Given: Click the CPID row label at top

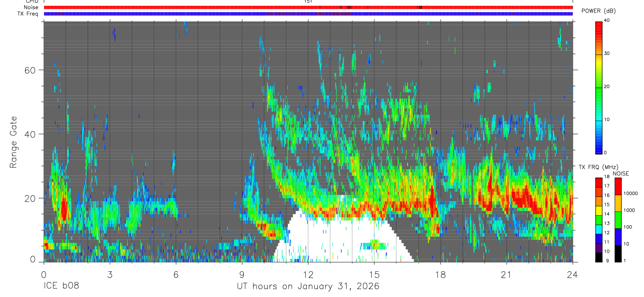Looking at the screenshot, I should tap(31, 2).
